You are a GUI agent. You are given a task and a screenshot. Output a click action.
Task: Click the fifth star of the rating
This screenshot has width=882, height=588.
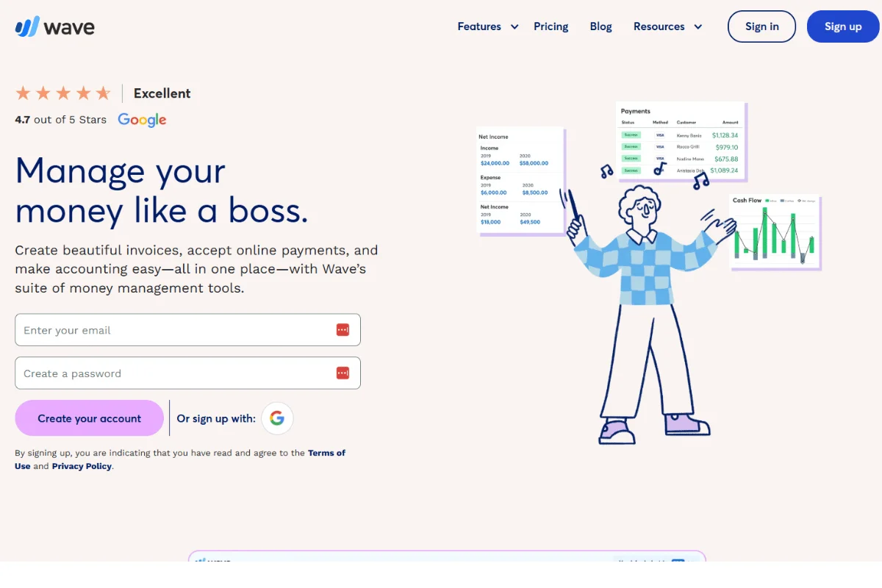105,93
